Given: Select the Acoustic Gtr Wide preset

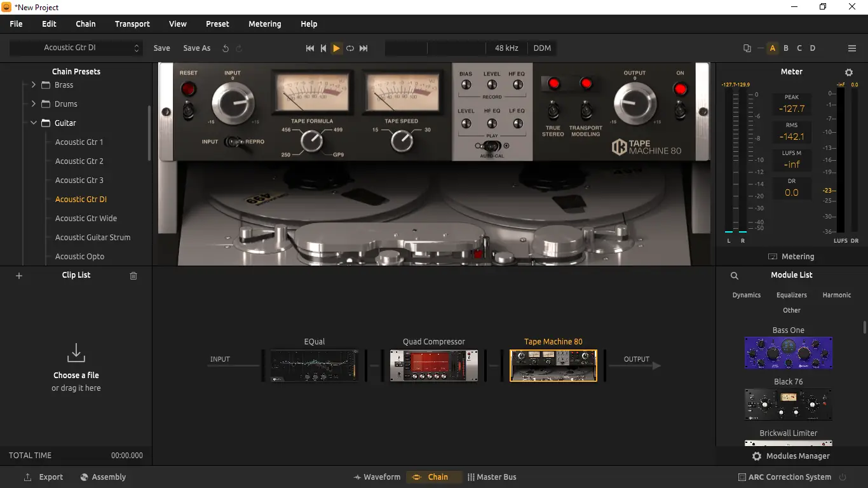Looking at the screenshot, I should pyautogui.click(x=86, y=219).
